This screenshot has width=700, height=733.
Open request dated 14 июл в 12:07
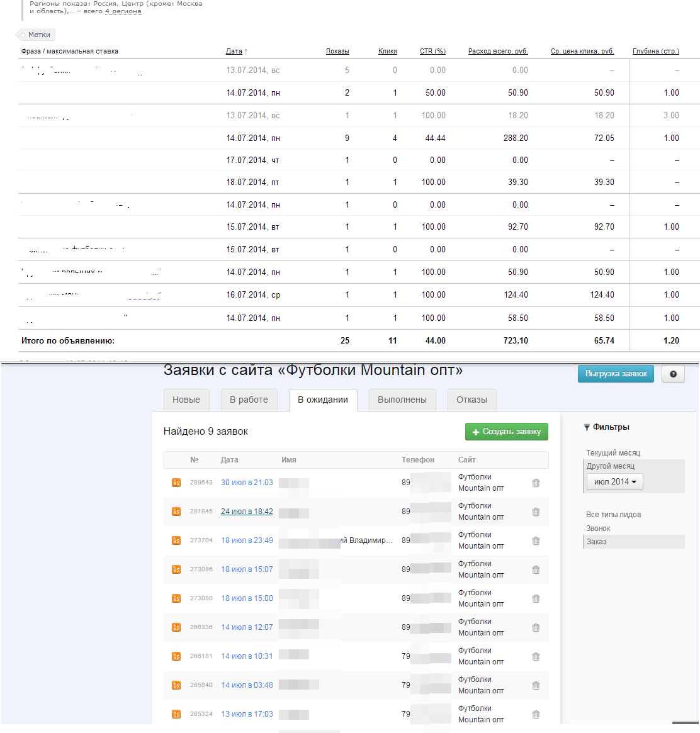pos(247,627)
